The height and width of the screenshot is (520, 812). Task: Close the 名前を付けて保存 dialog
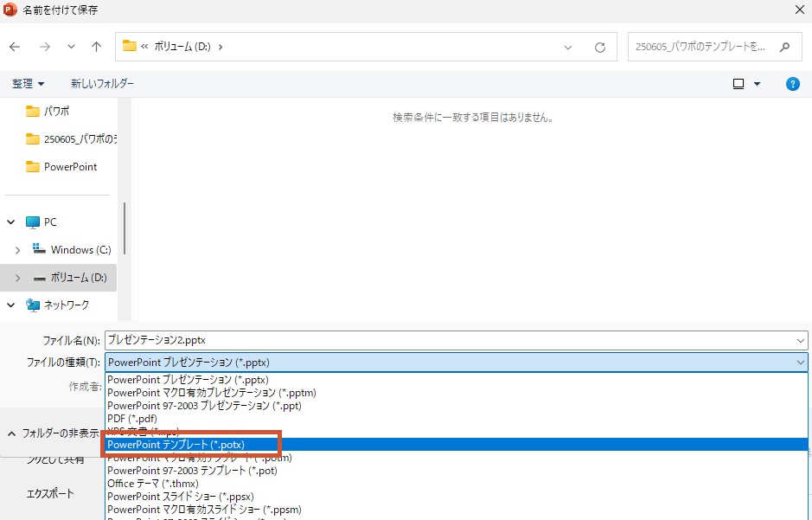tap(800, 10)
